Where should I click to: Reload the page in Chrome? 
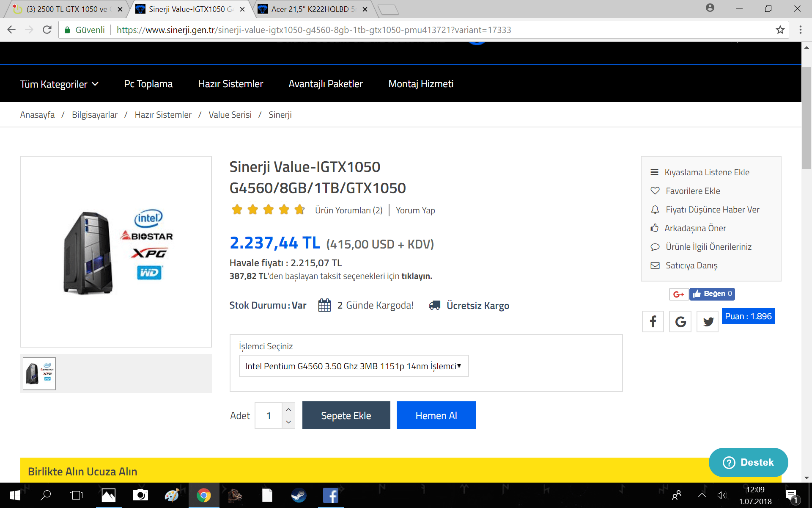click(x=47, y=30)
